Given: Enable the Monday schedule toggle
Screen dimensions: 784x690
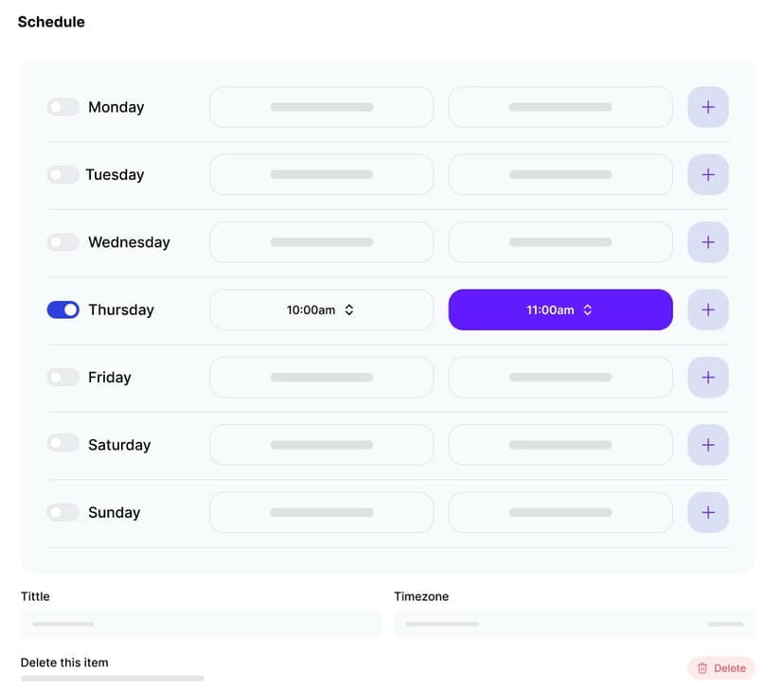Looking at the screenshot, I should coord(62,107).
